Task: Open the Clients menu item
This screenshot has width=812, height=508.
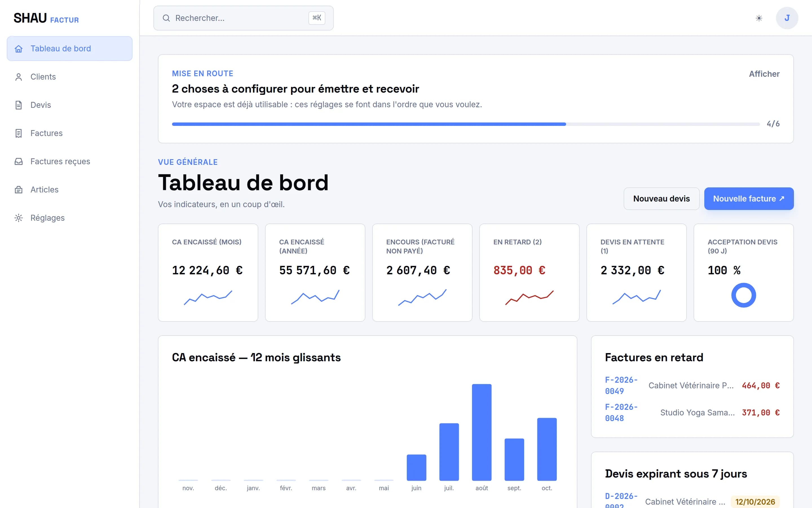Action: click(69, 77)
